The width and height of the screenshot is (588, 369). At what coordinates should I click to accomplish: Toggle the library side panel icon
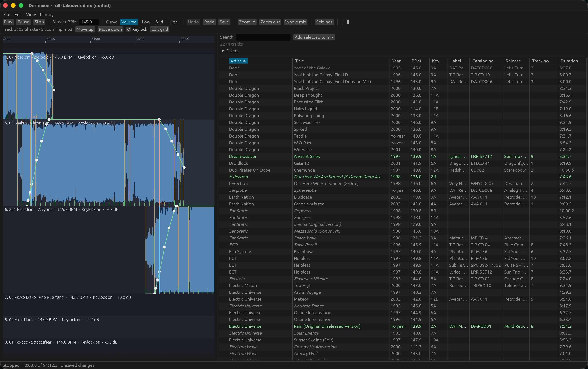(x=346, y=22)
